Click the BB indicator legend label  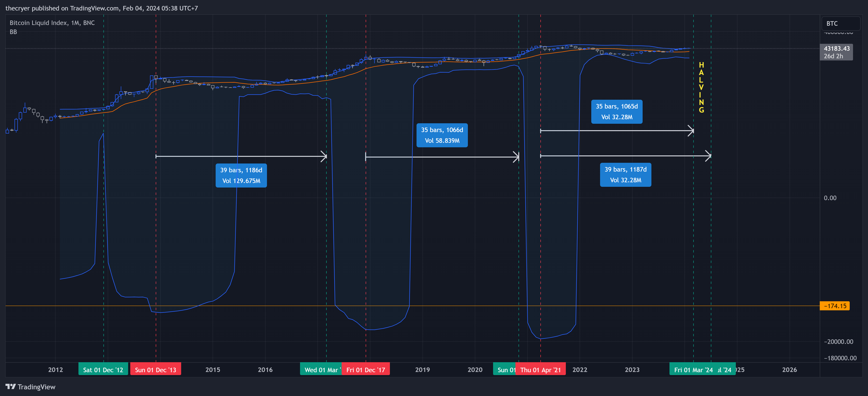pos(13,32)
